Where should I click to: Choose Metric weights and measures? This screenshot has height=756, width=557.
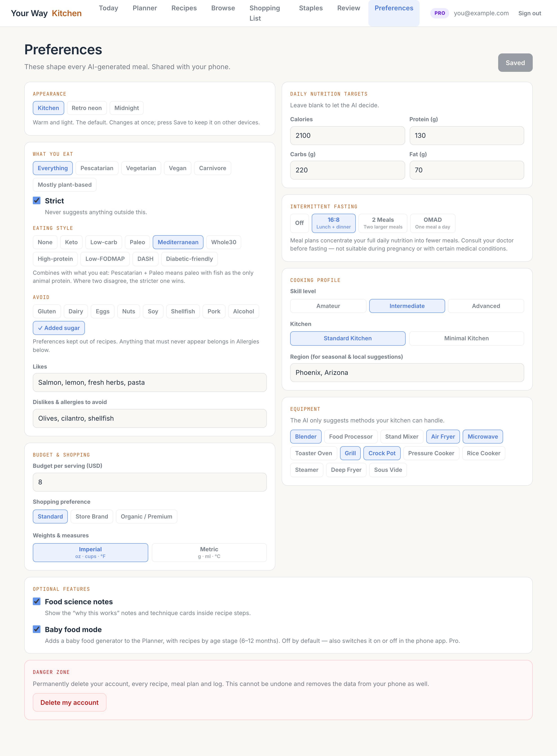click(x=209, y=552)
